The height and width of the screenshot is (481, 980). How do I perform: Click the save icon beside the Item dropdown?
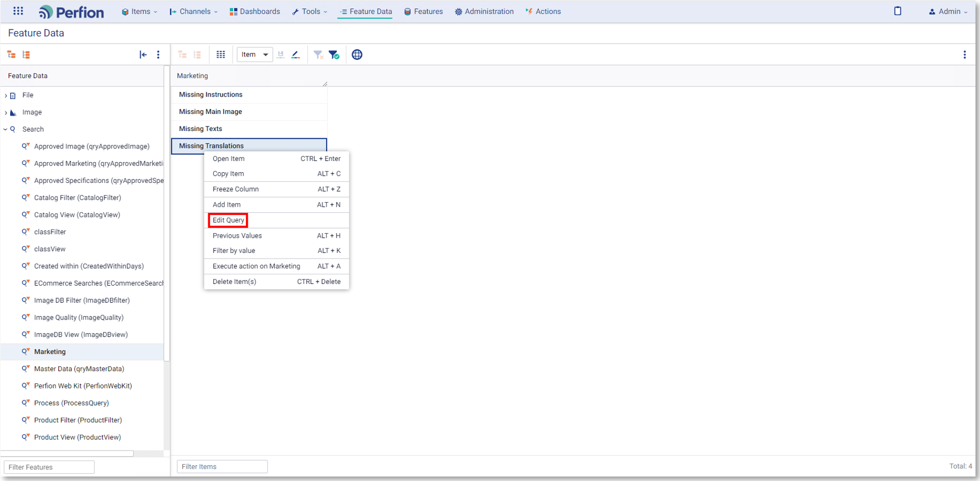[x=280, y=55]
